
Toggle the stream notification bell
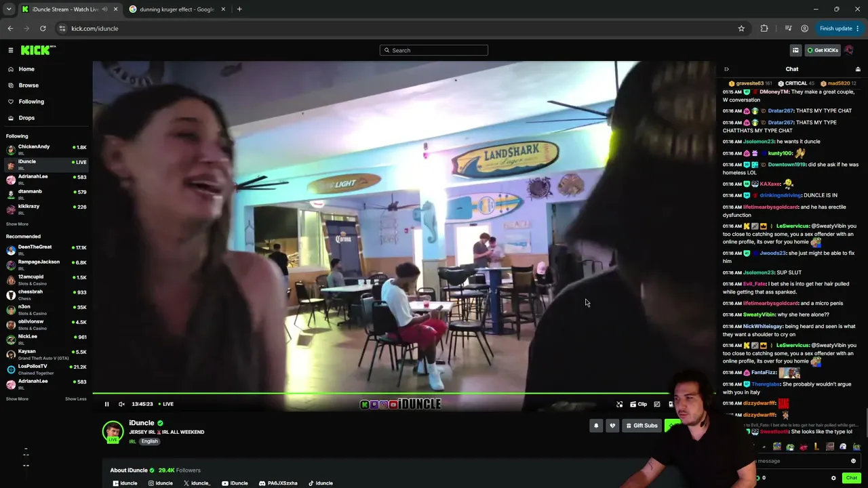click(596, 426)
